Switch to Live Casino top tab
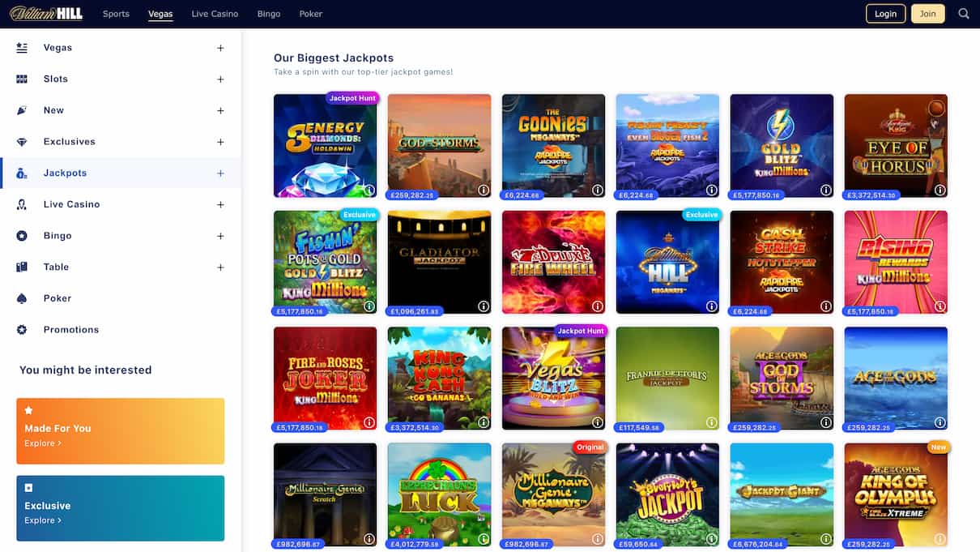 click(x=215, y=14)
